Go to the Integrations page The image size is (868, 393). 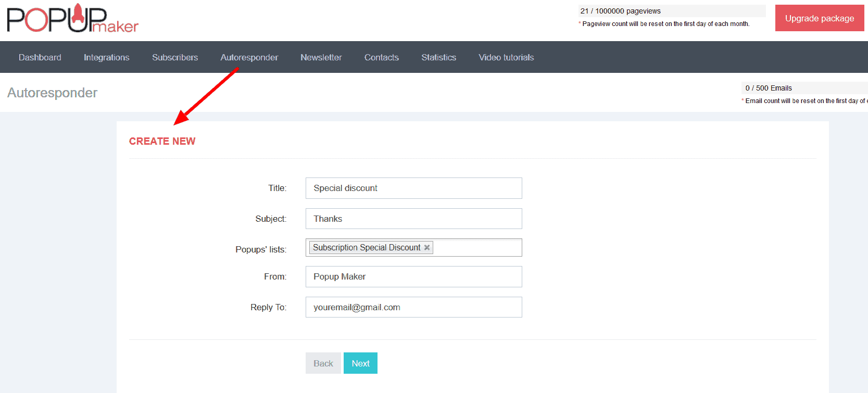coord(107,57)
